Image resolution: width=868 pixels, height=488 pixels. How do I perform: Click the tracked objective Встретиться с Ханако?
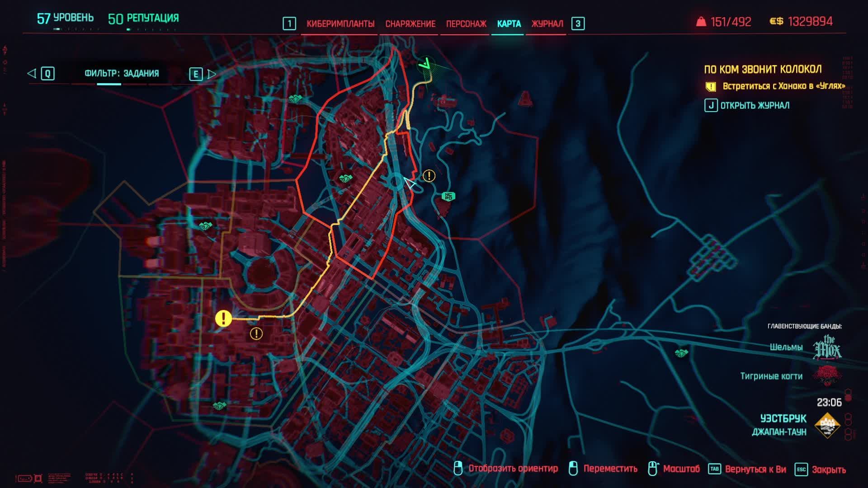783,86
